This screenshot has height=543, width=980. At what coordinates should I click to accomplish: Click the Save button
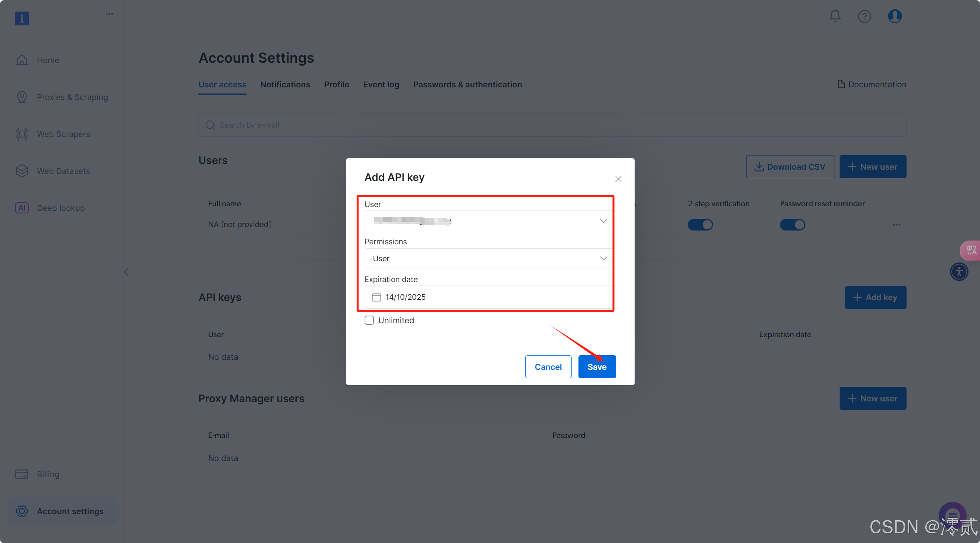597,367
